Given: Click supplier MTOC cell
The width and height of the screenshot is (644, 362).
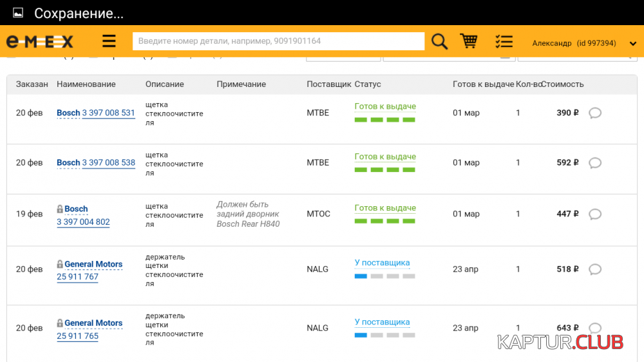Looking at the screenshot, I should (x=318, y=214).
